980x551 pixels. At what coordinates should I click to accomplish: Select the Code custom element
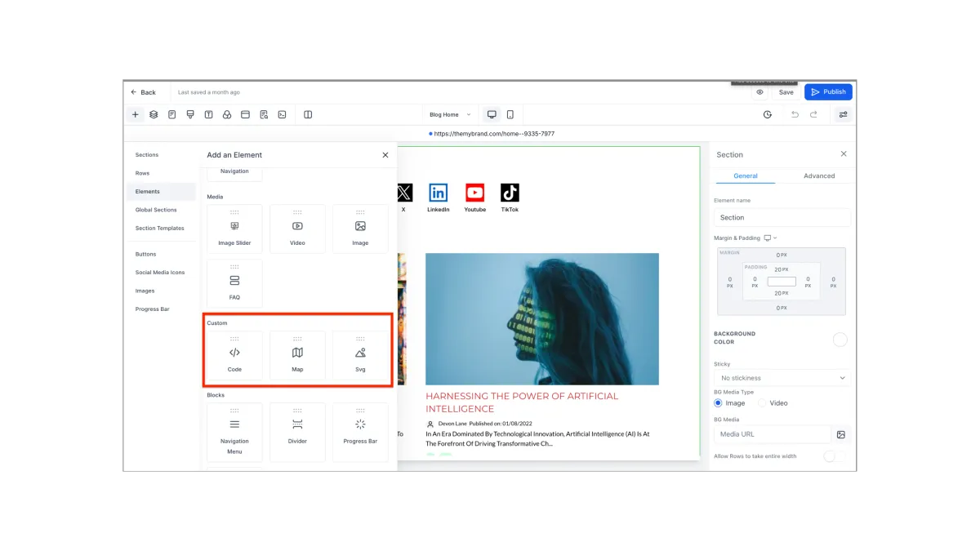click(234, 357)
